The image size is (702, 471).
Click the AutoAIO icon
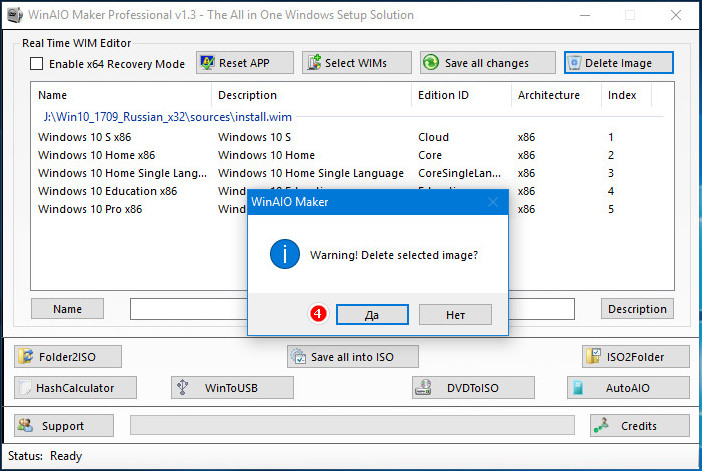[578, 388]
